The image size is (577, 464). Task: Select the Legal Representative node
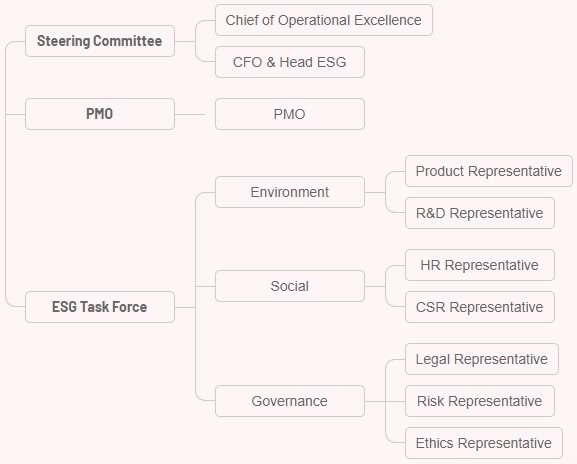click(482, 359)
